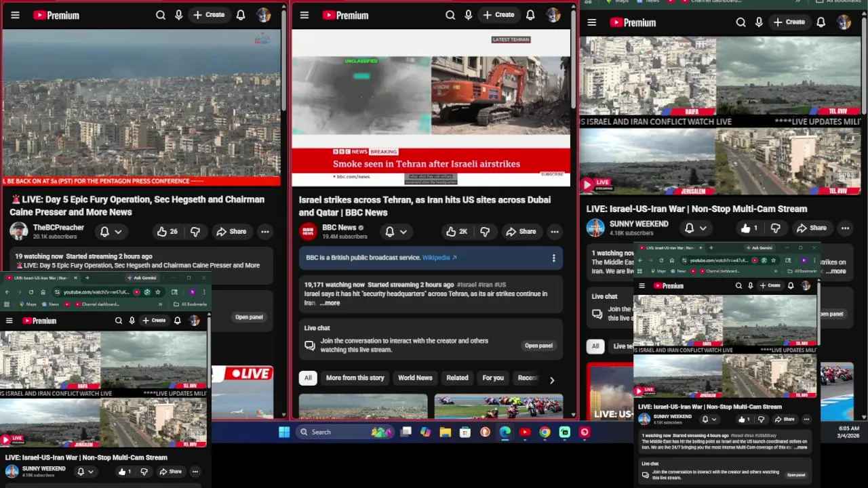Open Maps bookmark in bottom-left Chrome window
Viewport: 868px width, 488px height.
(27, 304)
